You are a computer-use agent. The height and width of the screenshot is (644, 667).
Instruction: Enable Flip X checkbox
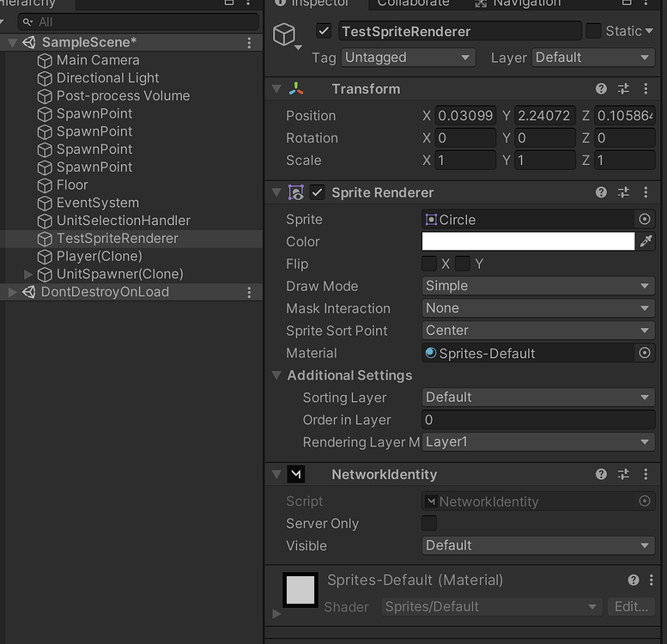point(430,264)
